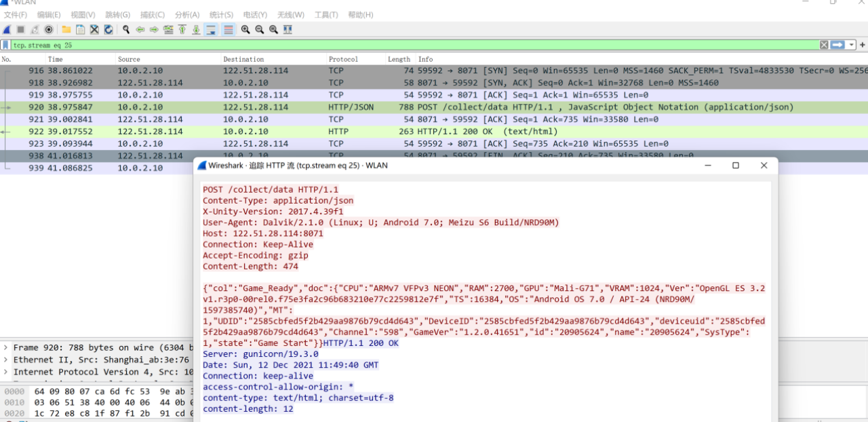The image size is (868, 422).
Task: Open capture options gear icon
Action: (x=49, y=30)
